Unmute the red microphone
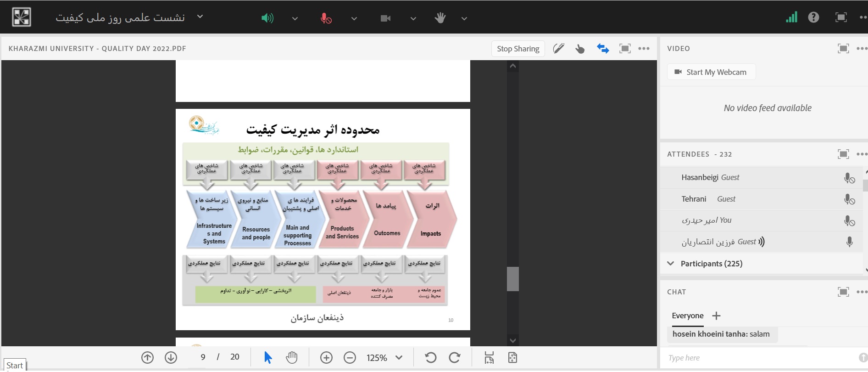 [326, 18]
